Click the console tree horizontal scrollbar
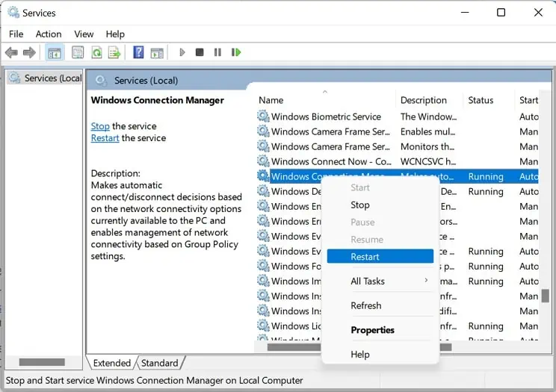556x392 pixels. (x=42, y=362)
